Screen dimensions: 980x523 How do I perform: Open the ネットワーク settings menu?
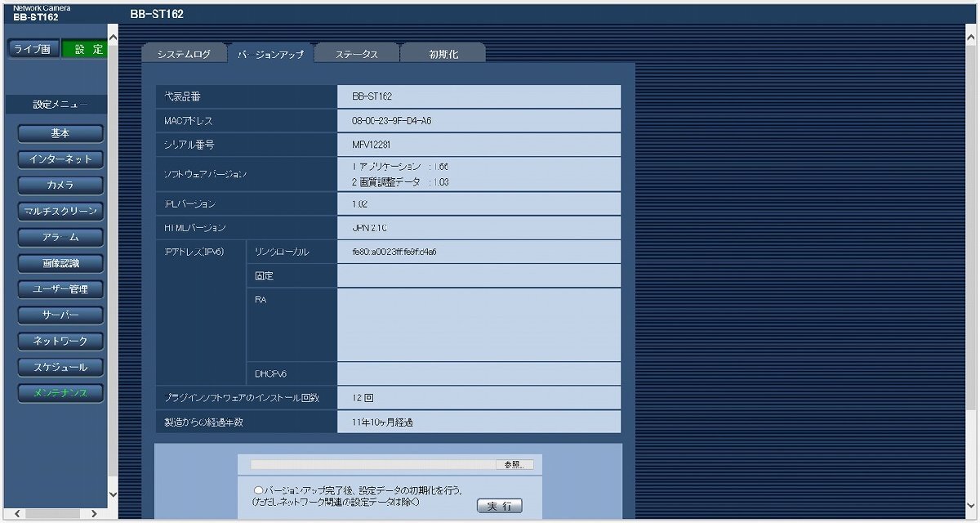point(61,341)
